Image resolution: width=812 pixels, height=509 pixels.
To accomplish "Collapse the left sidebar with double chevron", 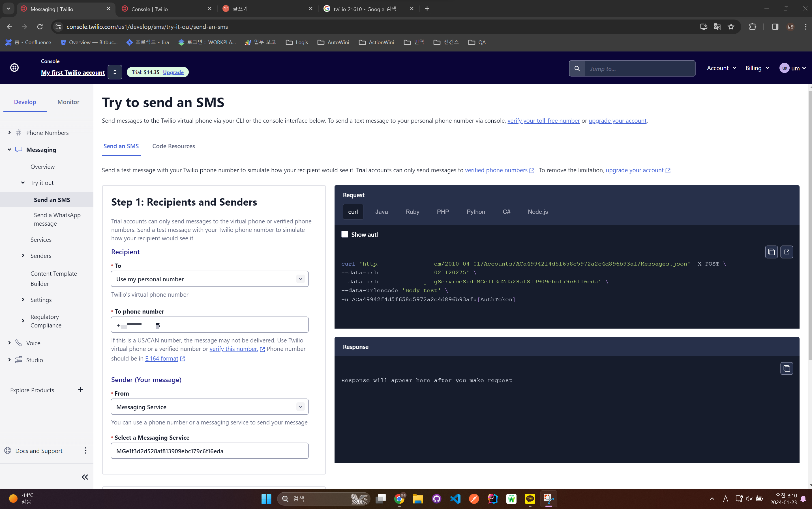I will 85,477.
